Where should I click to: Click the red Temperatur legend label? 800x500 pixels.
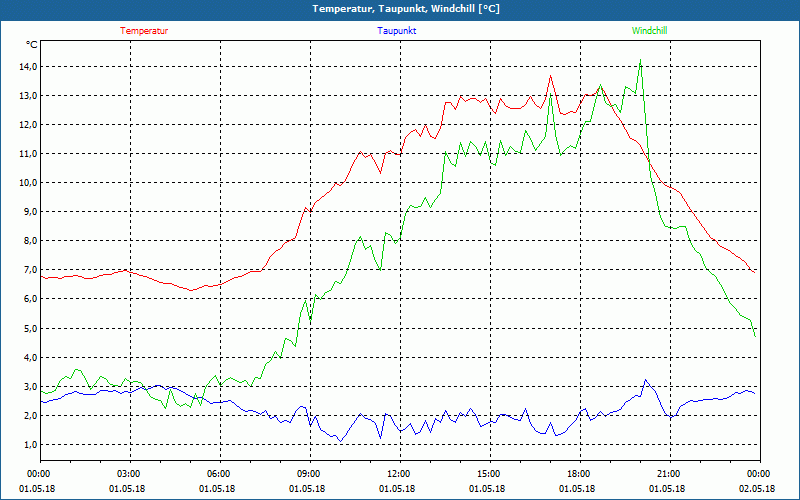(144, 31)
